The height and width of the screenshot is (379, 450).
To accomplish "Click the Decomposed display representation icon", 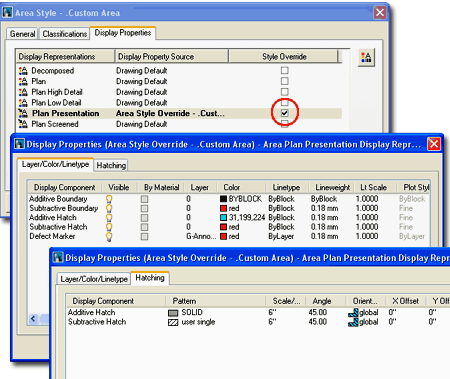I will pos(23,71).
